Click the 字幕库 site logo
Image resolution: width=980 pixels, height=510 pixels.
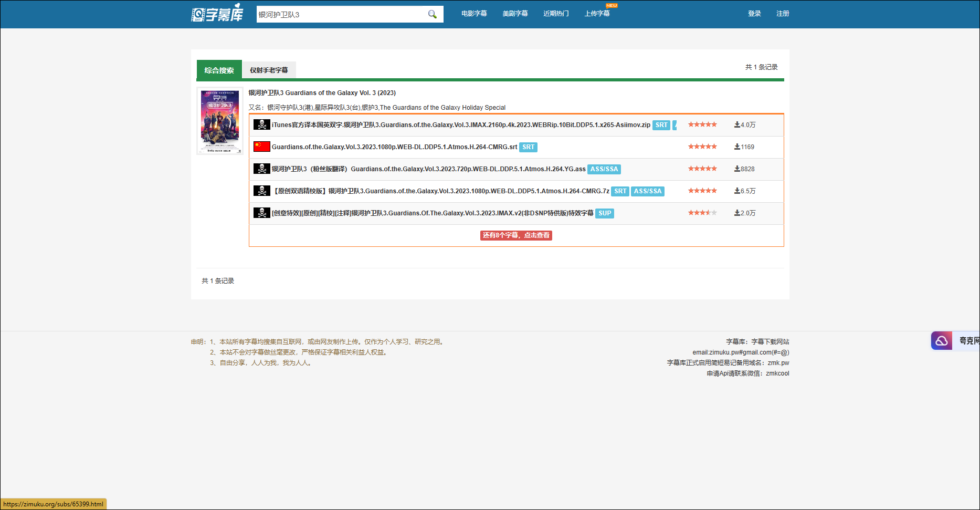(217, 14)
